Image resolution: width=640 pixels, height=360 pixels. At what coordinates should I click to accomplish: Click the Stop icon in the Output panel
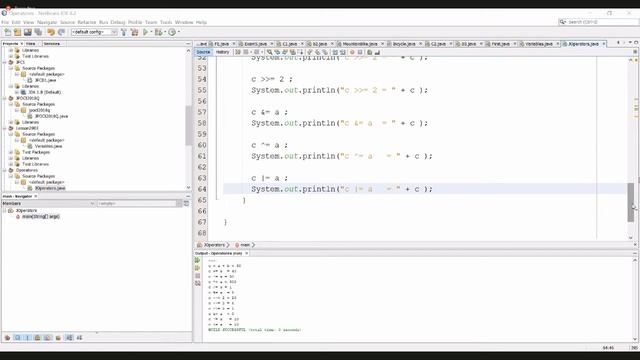click(198, 276)
